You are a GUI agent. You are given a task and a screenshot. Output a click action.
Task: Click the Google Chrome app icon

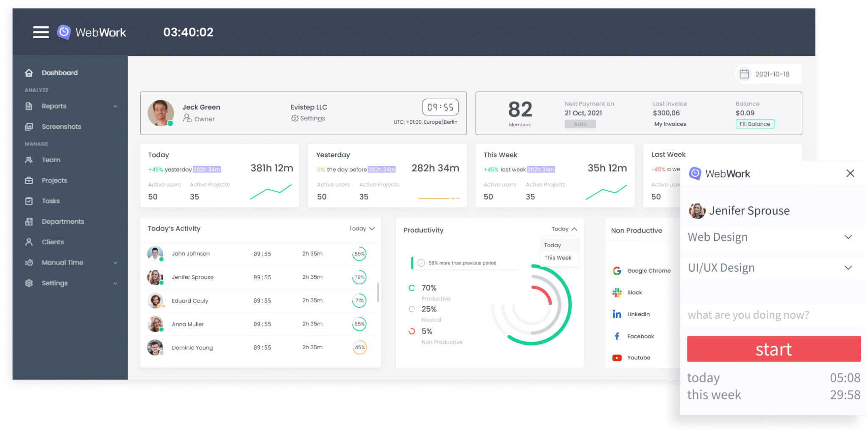click(x=617, y=271)
